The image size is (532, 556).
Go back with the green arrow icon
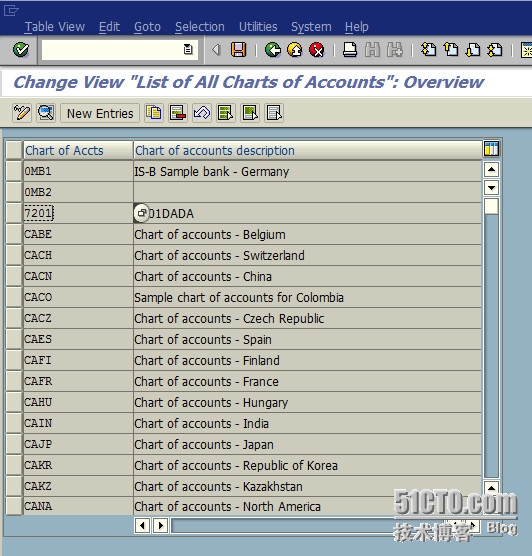[273, 50]
